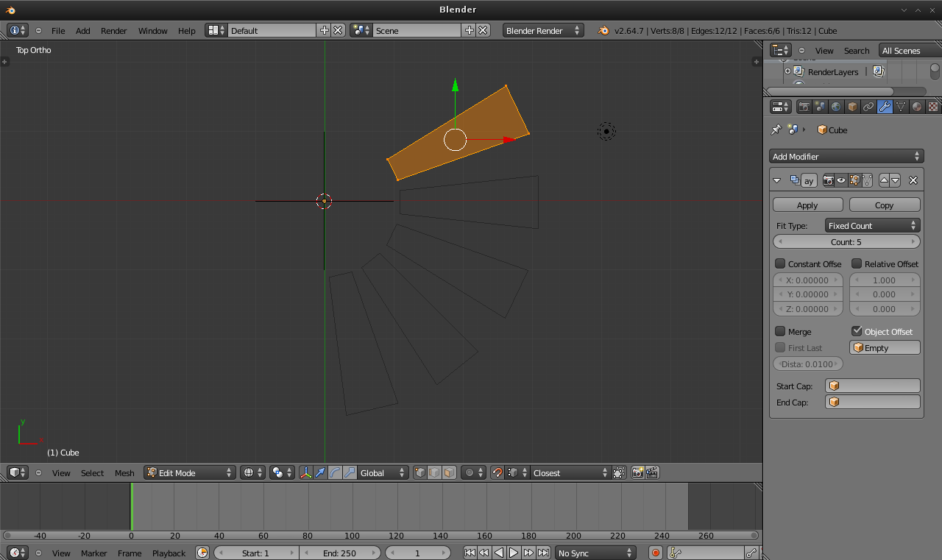Click the Start Cap object field

pos(873,386)
